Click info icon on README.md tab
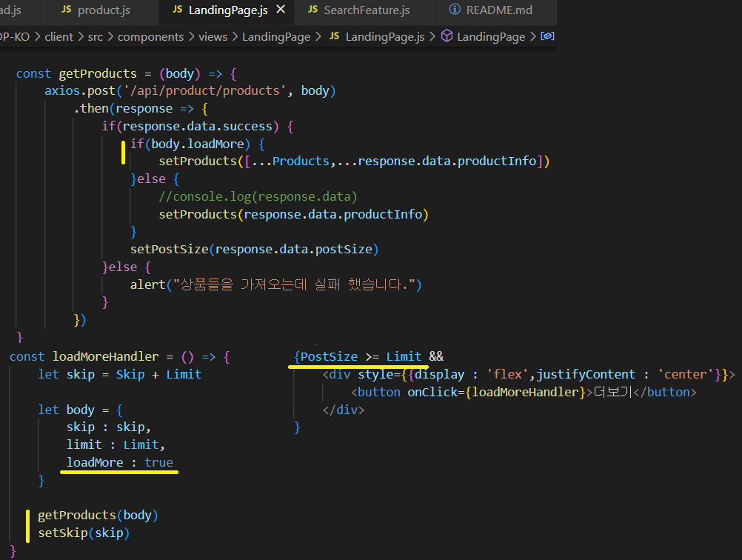The width and height of the screenshot is (742, 560). point(455,10)
